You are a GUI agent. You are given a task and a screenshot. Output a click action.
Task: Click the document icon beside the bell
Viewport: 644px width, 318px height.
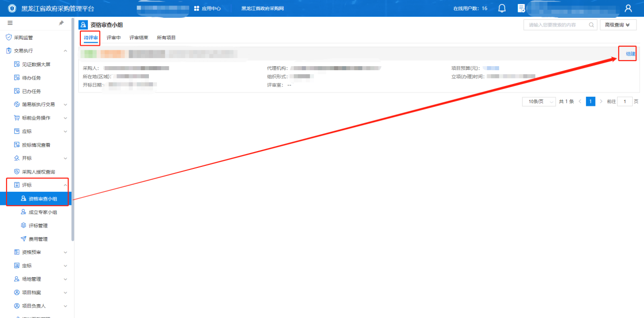click(521, 8)
